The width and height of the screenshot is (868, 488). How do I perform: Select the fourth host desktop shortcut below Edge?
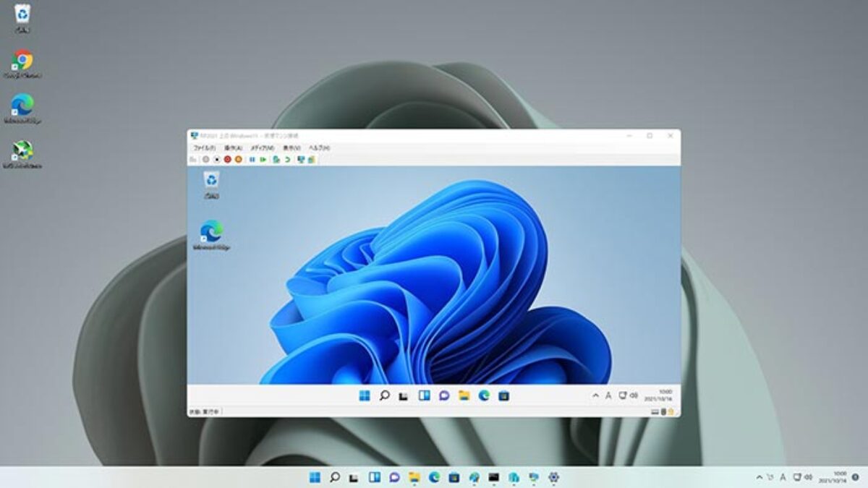click(22, 153)
